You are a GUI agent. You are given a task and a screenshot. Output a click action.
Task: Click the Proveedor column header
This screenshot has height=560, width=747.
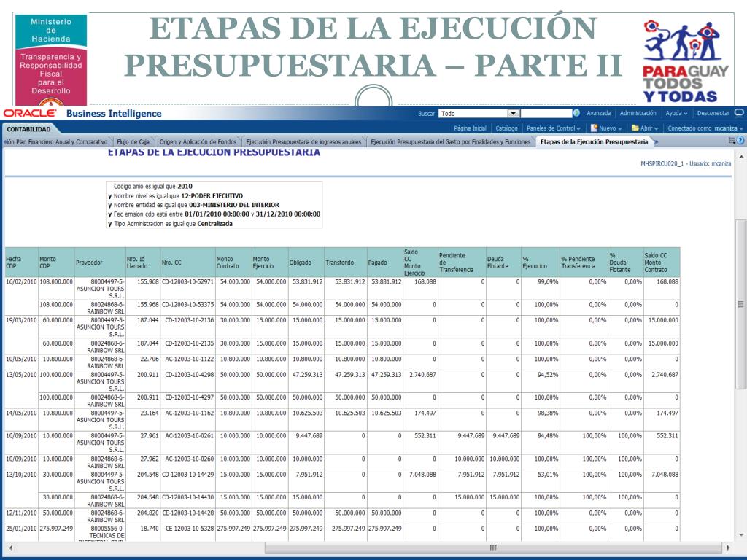[100, 262]
